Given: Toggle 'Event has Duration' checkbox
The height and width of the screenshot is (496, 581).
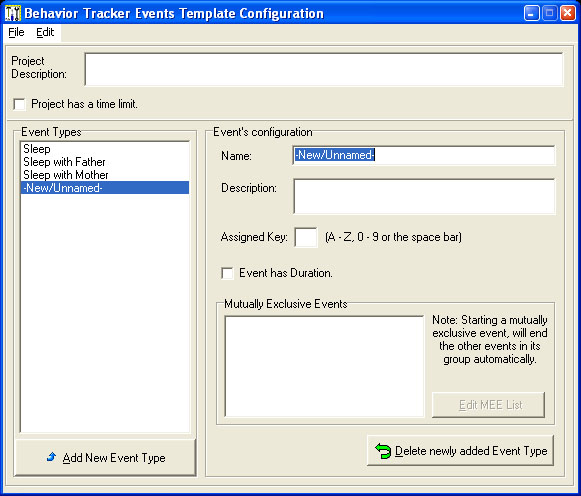Looking at the screenshot, I should coord(227,273).
